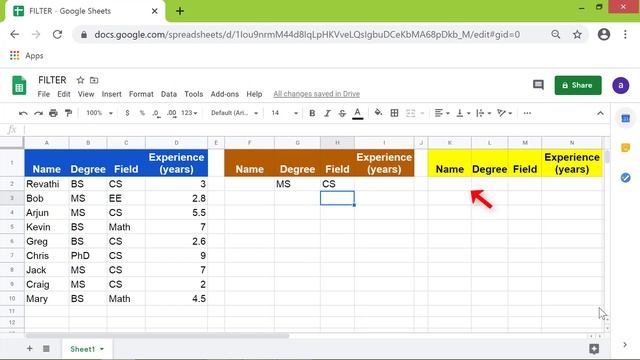Open the 123 number format dropdown
This screenshot has width=640, height=360.
coord(189,113)
